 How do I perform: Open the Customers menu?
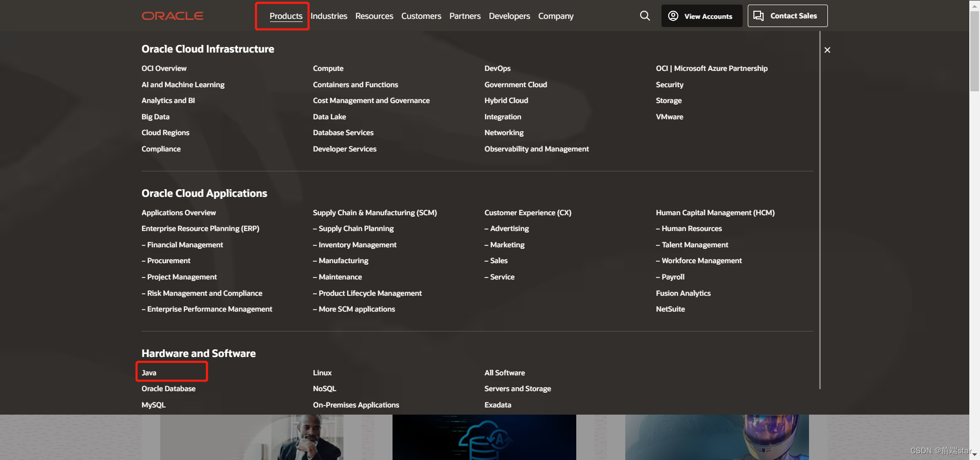pos(421,16)
